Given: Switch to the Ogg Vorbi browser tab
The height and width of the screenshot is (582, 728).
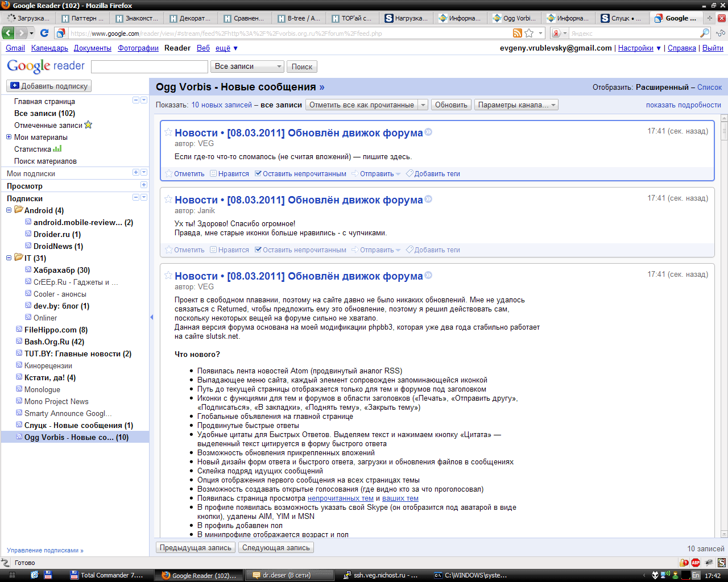Looking at the screenshot, I should click(514, 18).
